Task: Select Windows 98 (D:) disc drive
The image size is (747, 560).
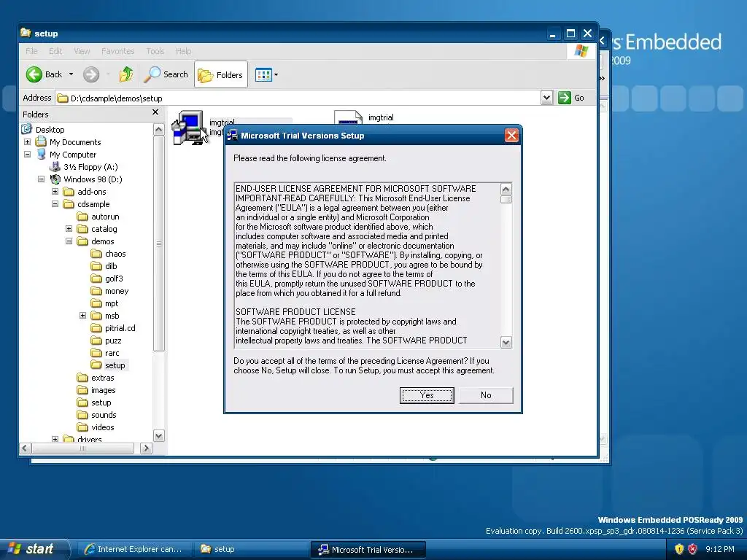Action: coord(93,179)
